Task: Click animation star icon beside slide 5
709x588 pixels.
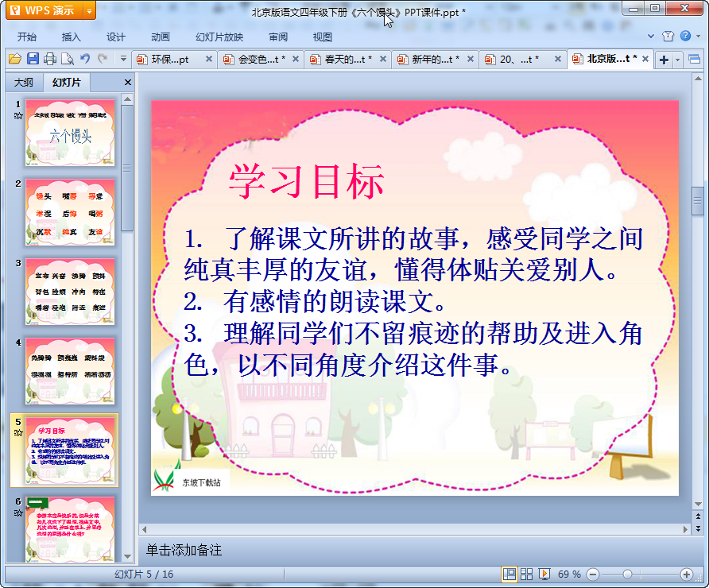Action: (x=18, y=433)
